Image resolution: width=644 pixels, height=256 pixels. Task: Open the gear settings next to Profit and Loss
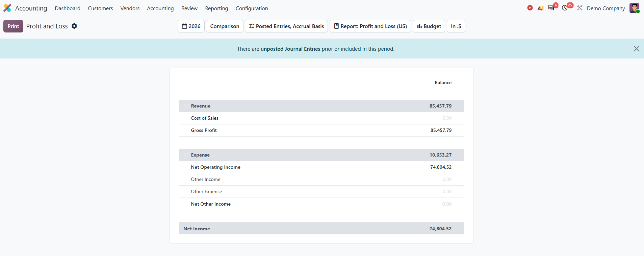pyautogui.click(x=74, y=26)
